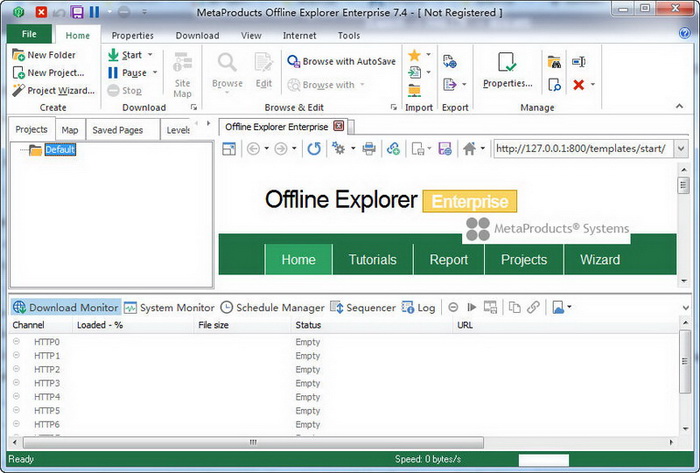Image resolution: width=700 pixels, height=473 pixels.
Task: Expand the star favorites dropdown arrow
Action: click(428, 55)
